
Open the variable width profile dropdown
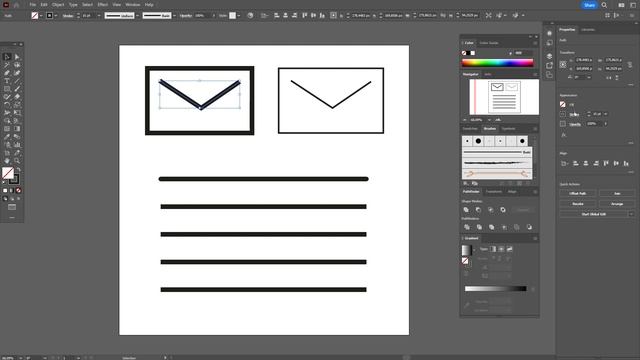(x=138, y=16)
